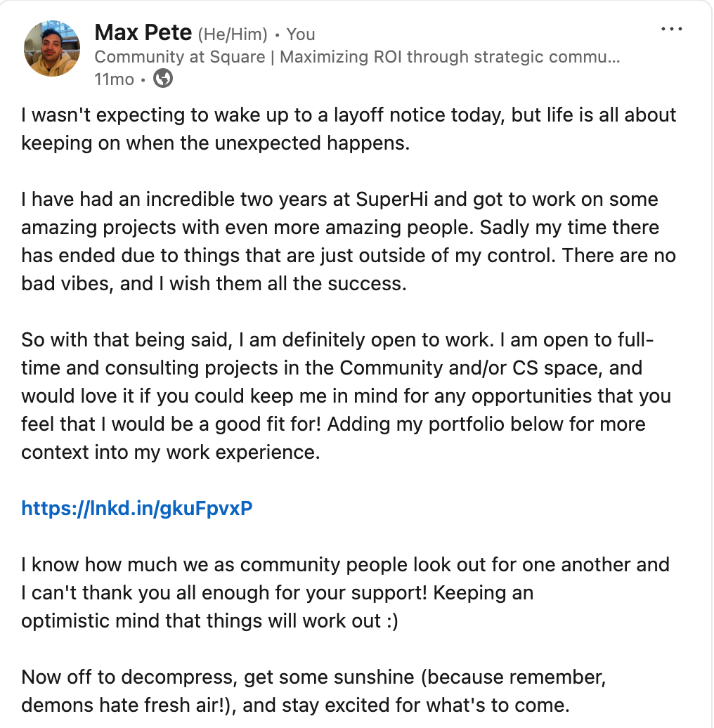
Task: Click the lnkd.in/gkuFpvxP portfolio link
Action: tap(137, 508)
